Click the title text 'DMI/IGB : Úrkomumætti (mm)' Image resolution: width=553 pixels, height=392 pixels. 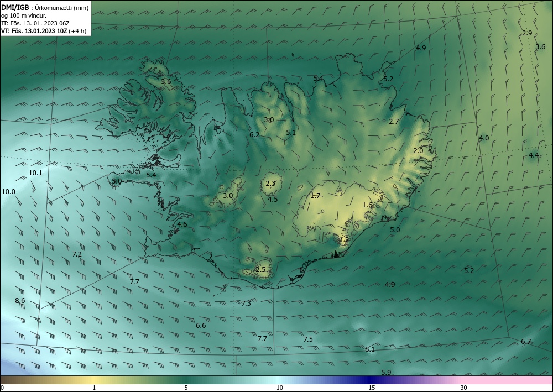point(45,8)
